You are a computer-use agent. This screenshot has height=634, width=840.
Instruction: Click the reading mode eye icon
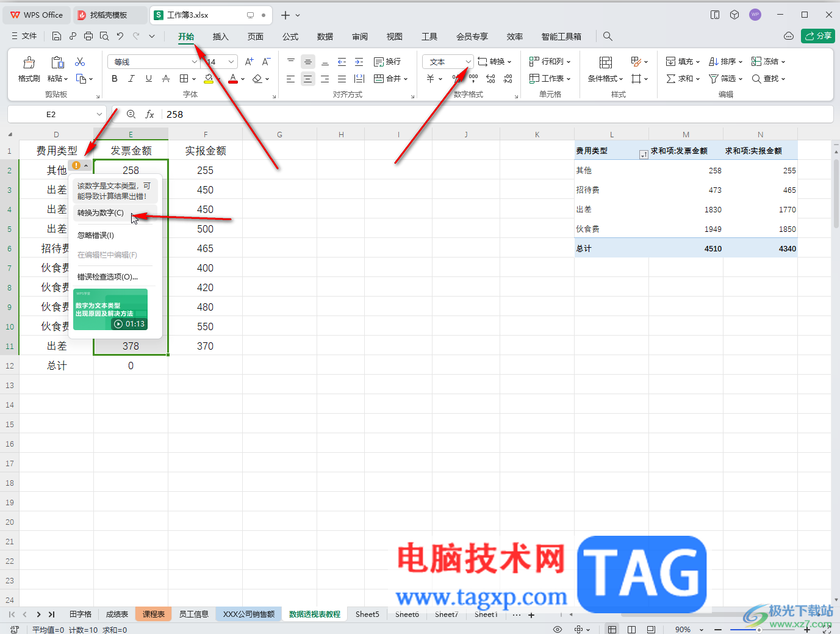557,629
